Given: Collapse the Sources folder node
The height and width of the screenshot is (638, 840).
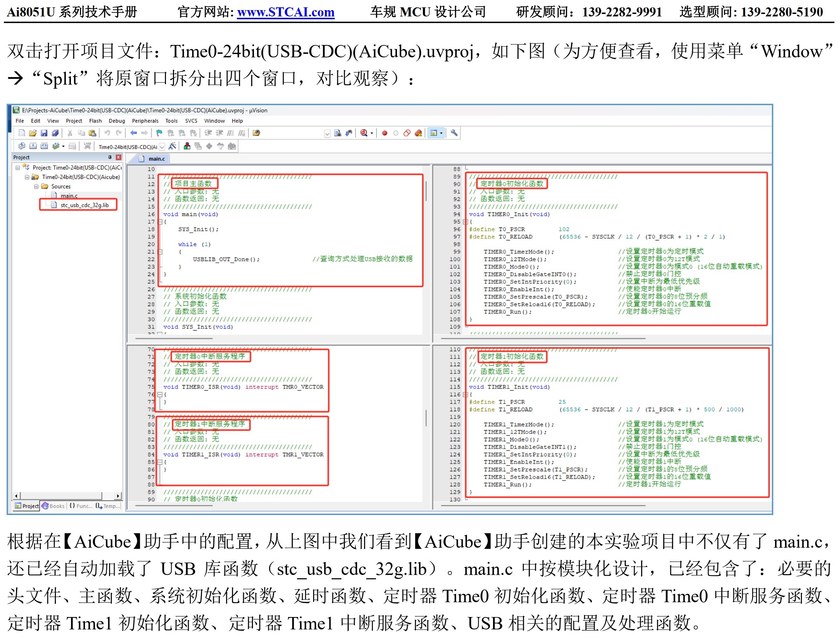Looking at the screenshot, I should click(x=36, y=187).
